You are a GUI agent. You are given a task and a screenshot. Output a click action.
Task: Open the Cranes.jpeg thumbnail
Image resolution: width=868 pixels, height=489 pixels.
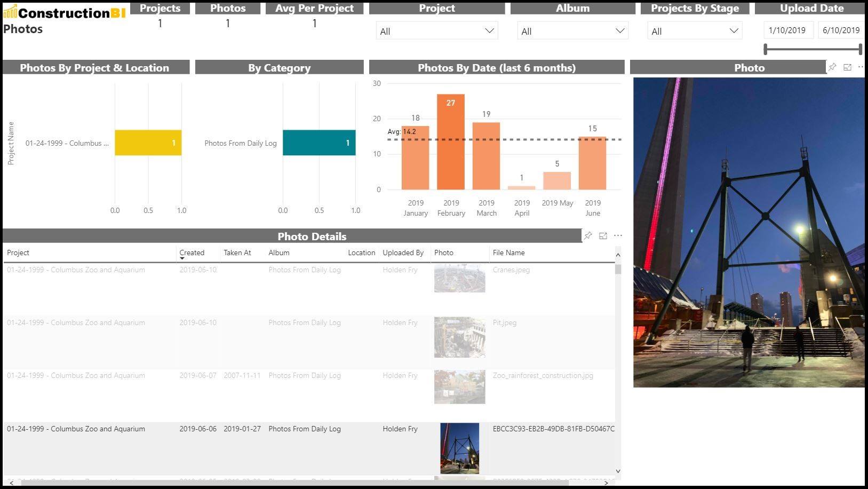460,278
